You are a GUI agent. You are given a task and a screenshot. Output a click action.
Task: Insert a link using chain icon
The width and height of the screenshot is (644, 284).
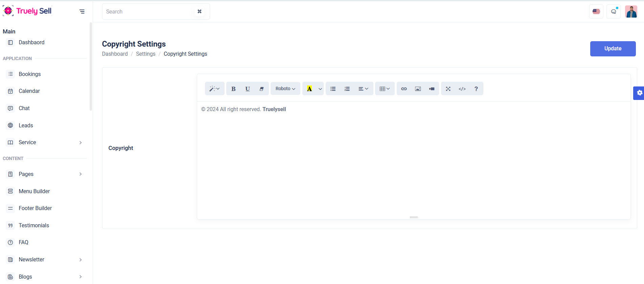coord(404,89)
